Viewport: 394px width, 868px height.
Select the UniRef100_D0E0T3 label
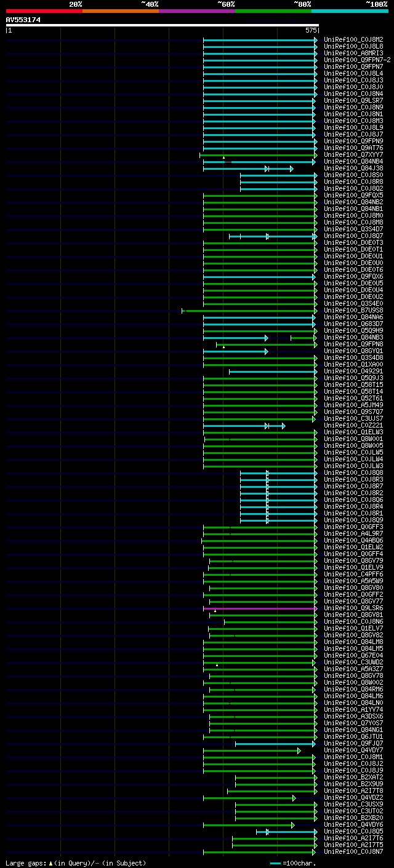[353, 243]
